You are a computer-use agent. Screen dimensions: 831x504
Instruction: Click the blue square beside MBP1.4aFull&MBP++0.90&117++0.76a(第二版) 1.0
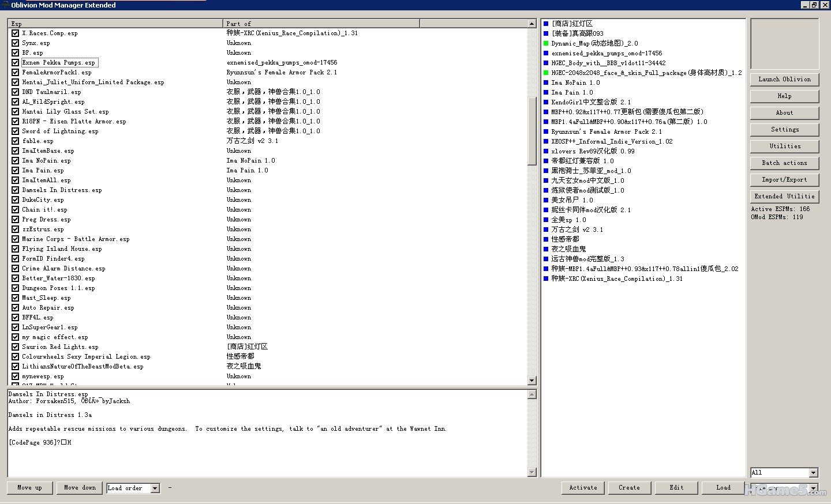pos(546,122)
